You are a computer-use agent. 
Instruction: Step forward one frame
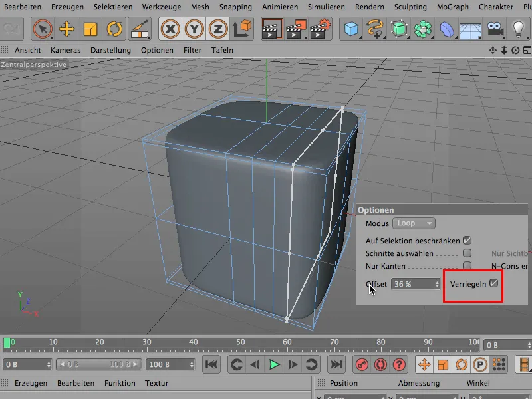tap(293, 364)
